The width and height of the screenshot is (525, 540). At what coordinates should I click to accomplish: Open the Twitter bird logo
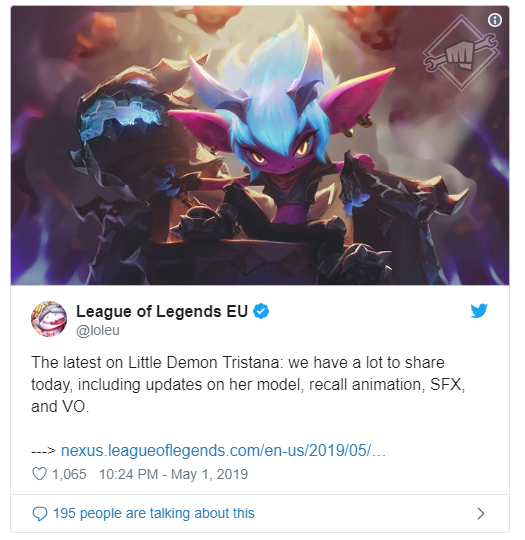tap(479, 310)
